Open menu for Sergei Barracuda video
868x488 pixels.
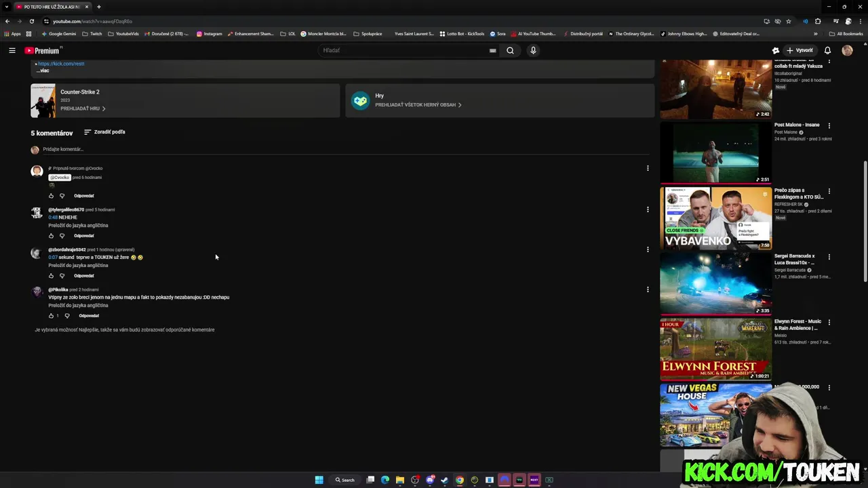pos(829,257)
